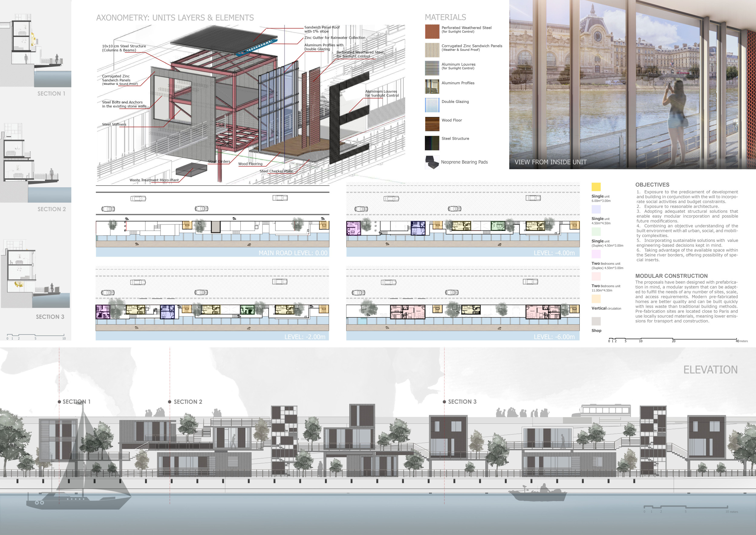Click the ELEVATION title text
The height and width of the screenshot is (535, 756).
(x=710, y=369)
